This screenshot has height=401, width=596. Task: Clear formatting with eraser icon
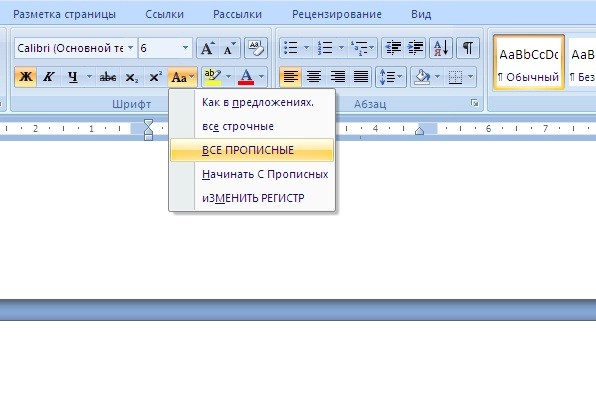tap(256, 48)
